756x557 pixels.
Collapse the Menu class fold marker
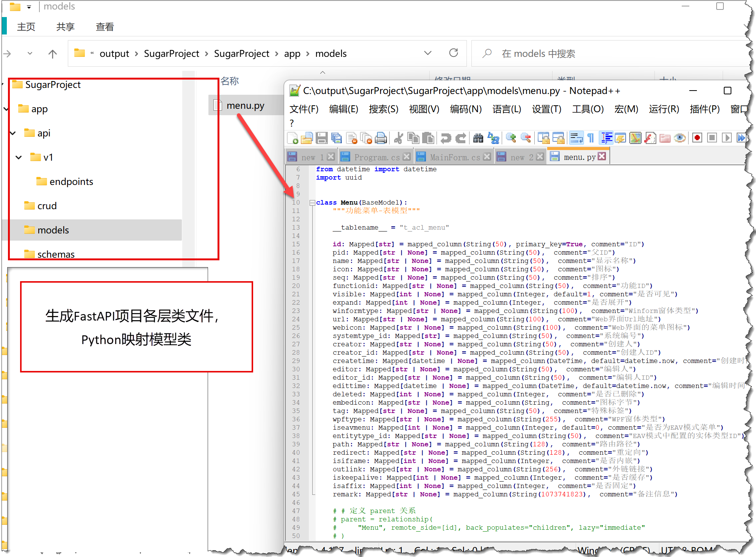click(312, 203)
